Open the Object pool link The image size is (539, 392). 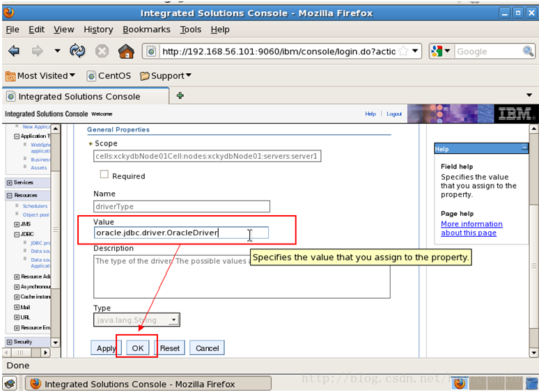36,214
